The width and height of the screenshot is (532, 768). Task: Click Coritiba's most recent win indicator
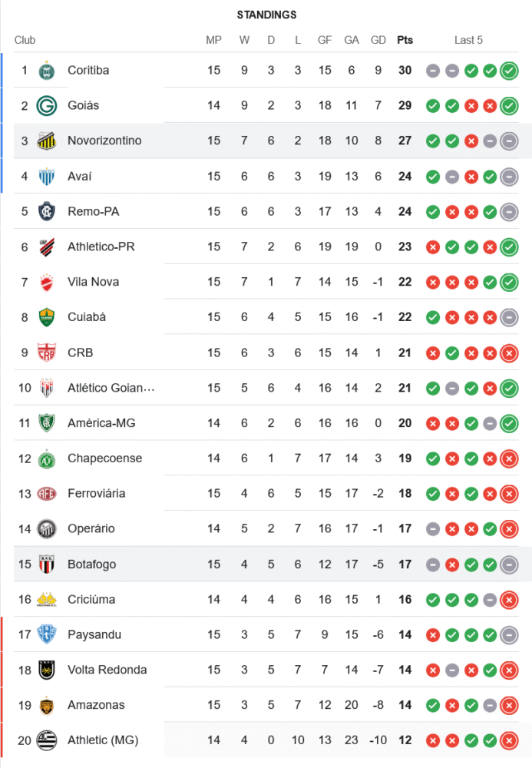tap(508, 71)
